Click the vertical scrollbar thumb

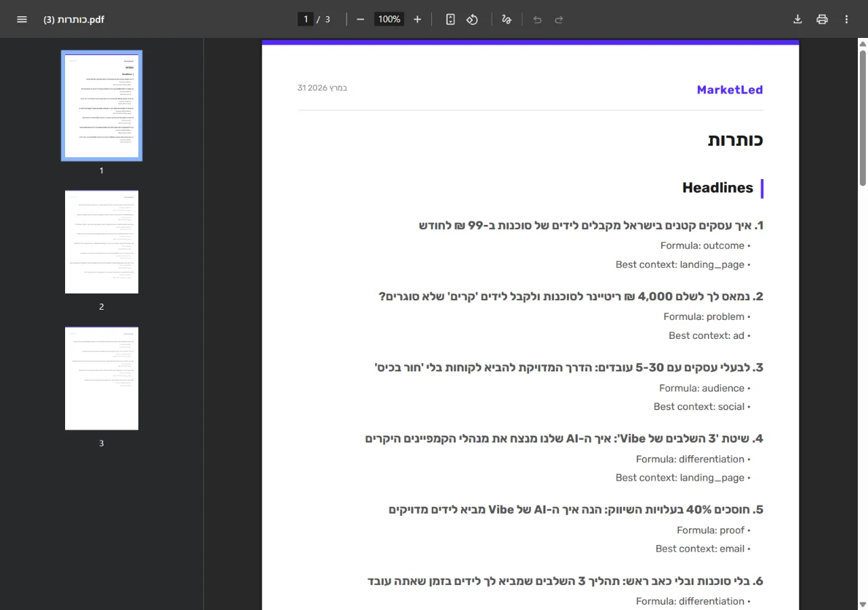pos(863,117)
